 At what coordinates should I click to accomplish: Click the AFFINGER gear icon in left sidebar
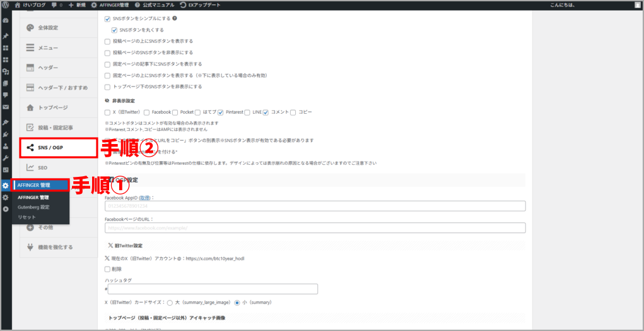[6, 186]
